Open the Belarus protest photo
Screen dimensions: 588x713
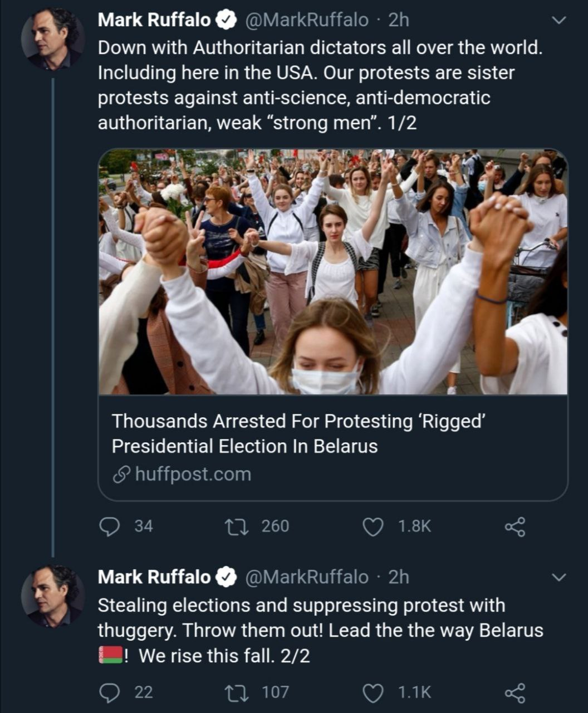333,271
